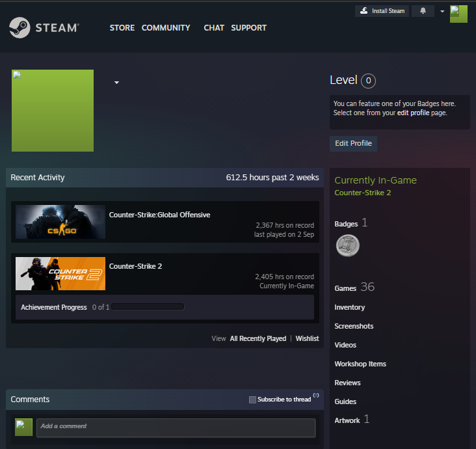Open the Wishlist link

(x=307, y=338)
